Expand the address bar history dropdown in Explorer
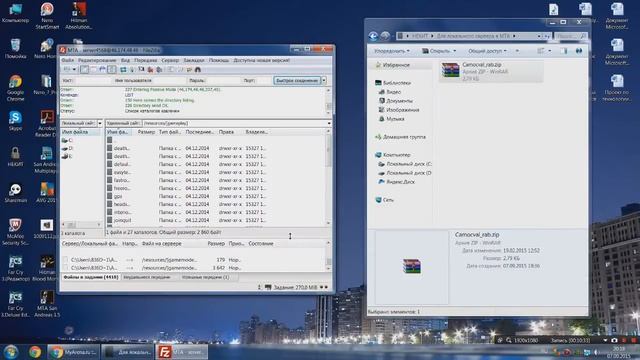The image size is (640, 360). tap(539, 36)
